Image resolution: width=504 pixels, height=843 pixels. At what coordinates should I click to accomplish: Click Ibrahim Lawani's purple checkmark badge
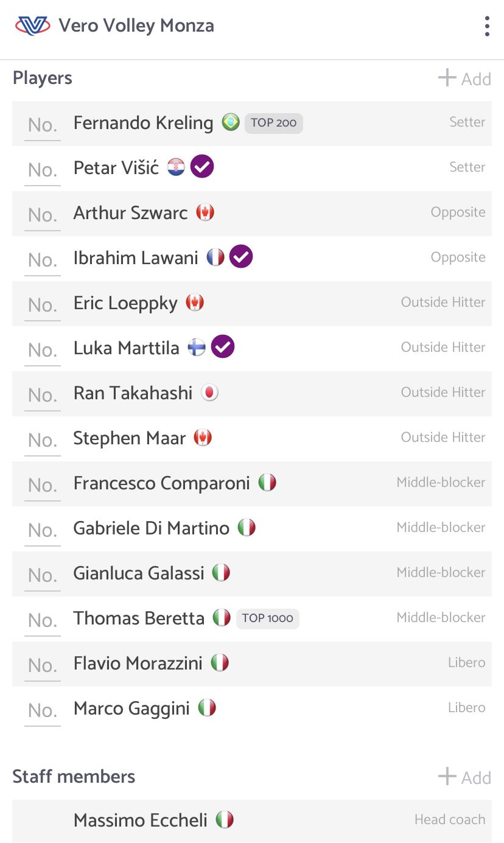click(241, 257)
